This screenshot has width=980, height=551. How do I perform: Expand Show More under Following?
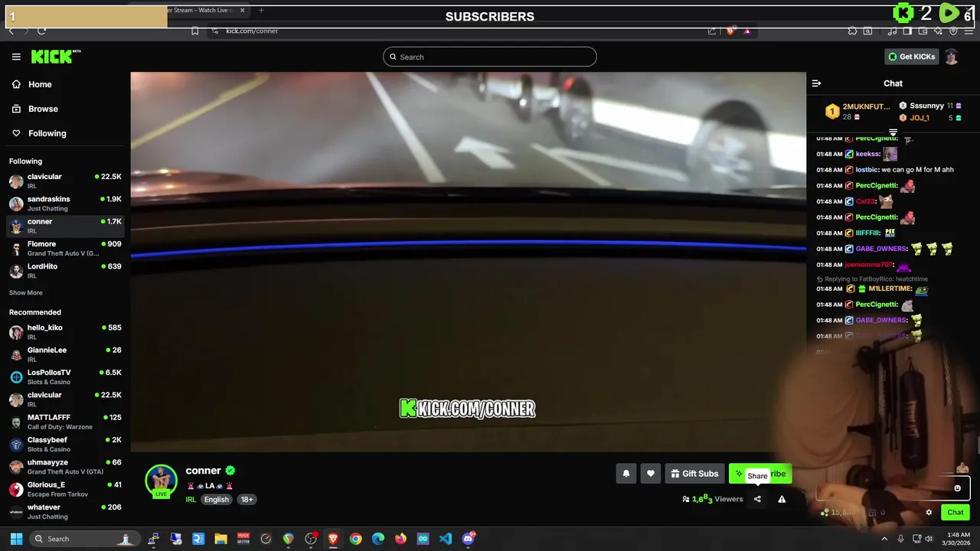(25, 292)
